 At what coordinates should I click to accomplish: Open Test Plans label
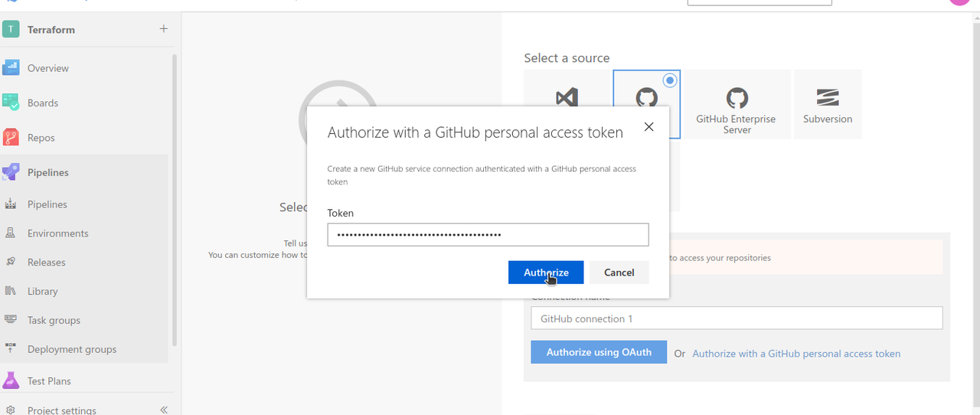click(x=49, y=381)
